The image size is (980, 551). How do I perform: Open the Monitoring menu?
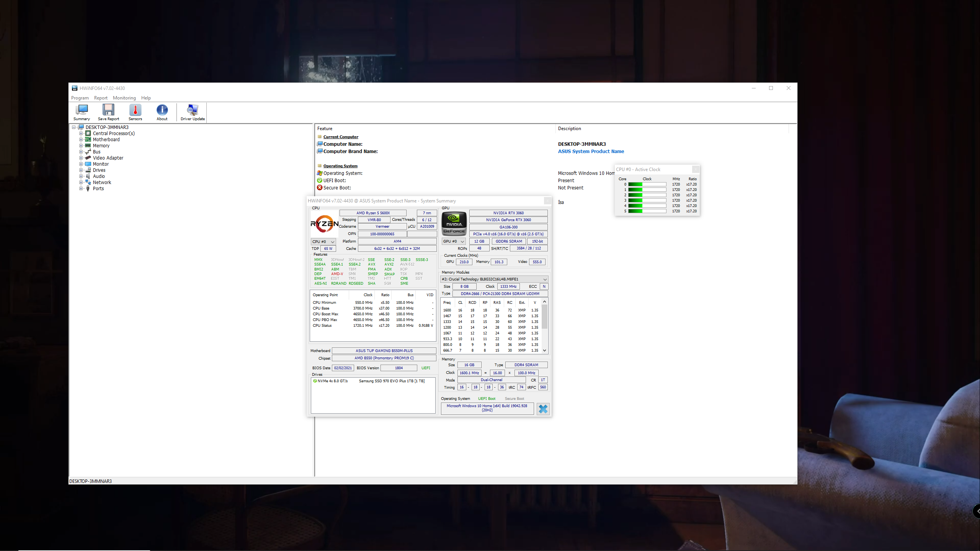(124, 98)
